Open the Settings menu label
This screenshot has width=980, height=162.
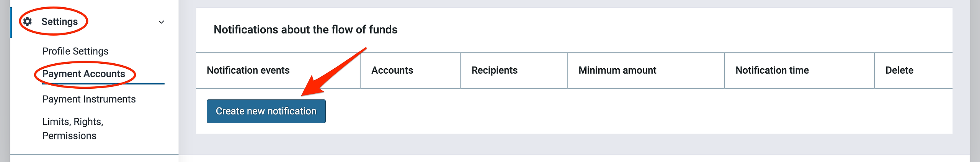click(59, 21)
